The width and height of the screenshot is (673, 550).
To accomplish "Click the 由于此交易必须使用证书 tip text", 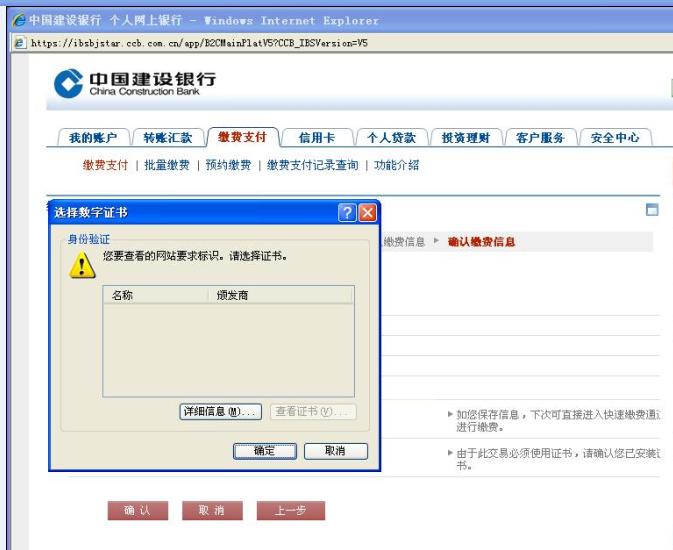I will (x=558, y=459).
